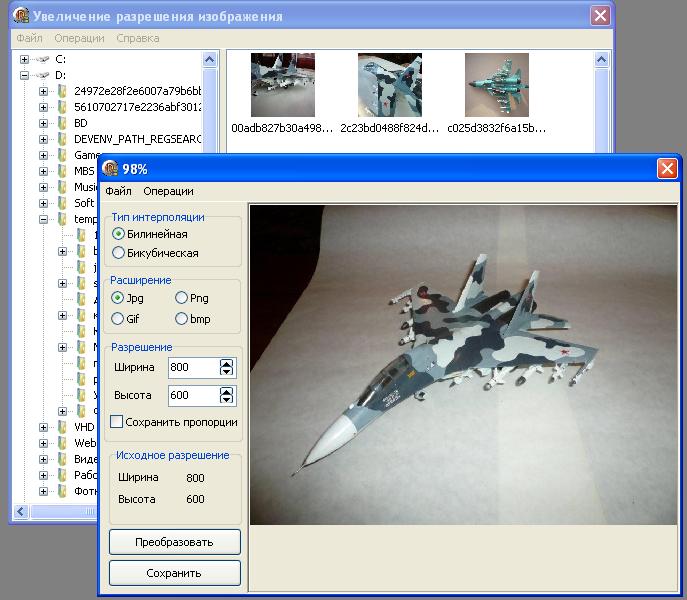Click the BD folder icon

coord(62,123)
